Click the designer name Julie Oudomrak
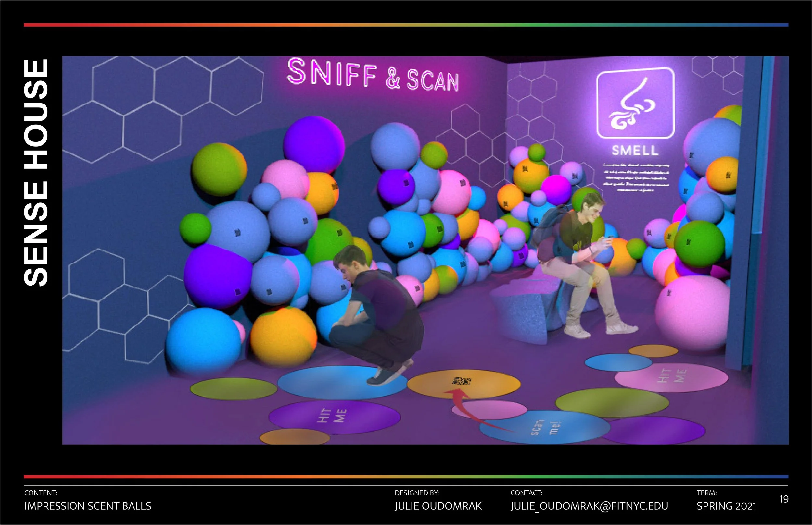812x525 pixels. pos(438,506)
